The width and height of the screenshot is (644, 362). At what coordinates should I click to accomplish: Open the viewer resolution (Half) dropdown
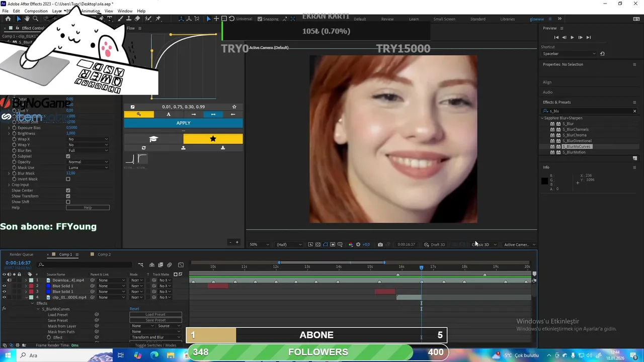[x=289, y=244]
